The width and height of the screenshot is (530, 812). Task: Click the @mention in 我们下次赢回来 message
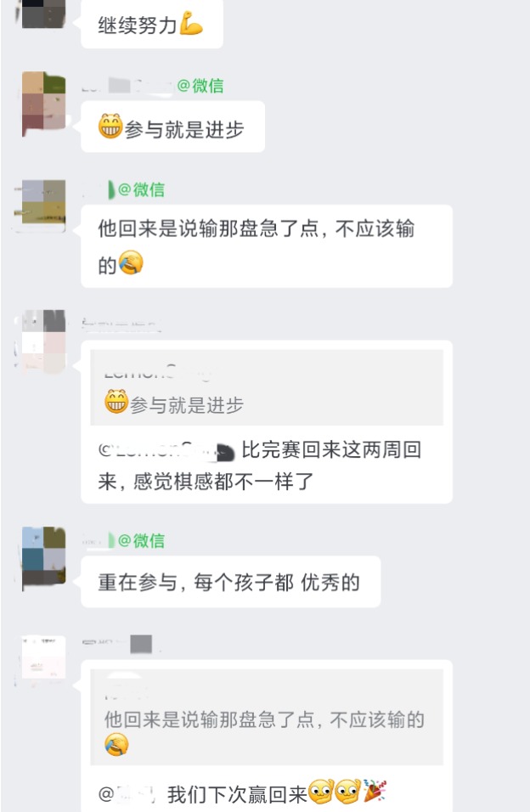[x=127, y=794]
